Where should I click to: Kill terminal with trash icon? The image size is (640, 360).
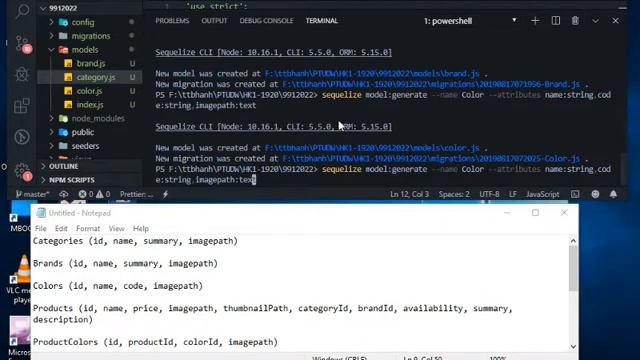575,21
